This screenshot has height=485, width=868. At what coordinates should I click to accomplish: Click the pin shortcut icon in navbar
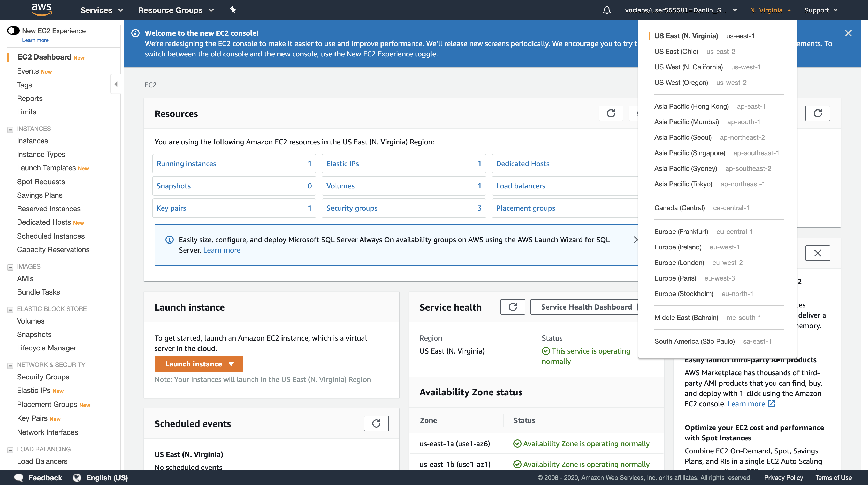[x=233, y=10]
